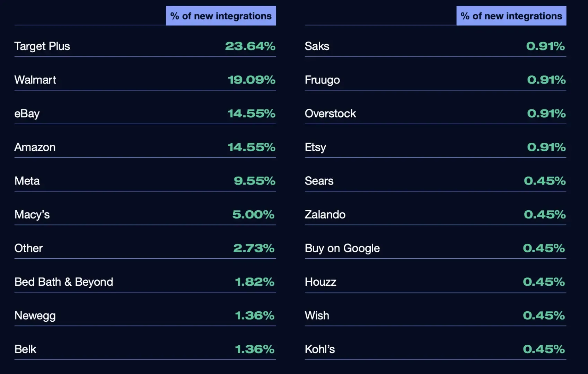Select the Other row label
This screenshot has height=374, width=588.
[28, 248]
